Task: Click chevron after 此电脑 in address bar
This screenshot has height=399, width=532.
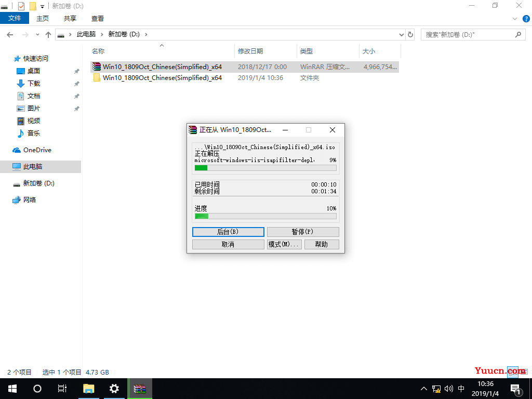Action: 102,35
